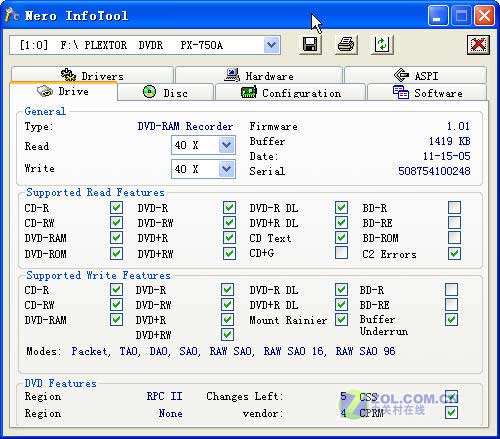
Task: Toggle CD Text read checkbox
Action: pos(341,238)
